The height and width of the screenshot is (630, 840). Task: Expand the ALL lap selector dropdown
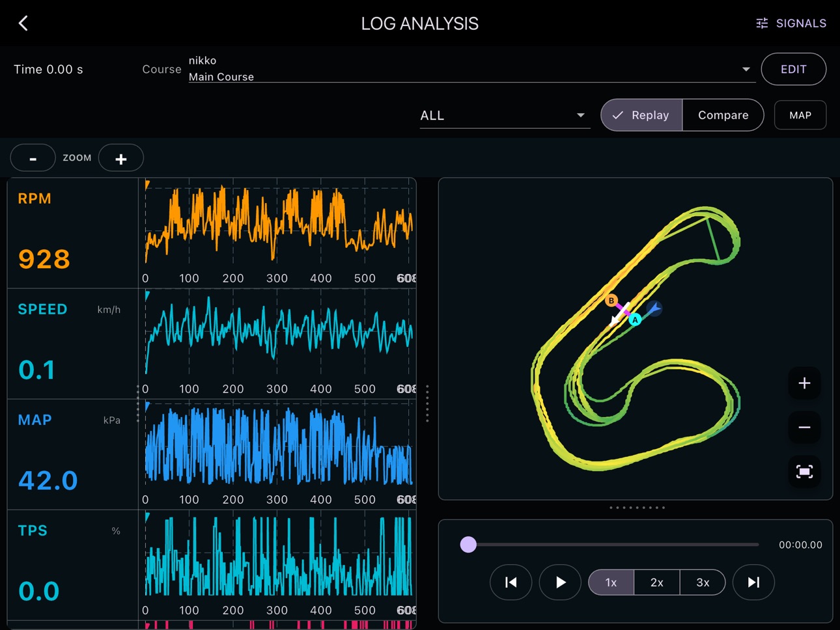coord(505,115)
